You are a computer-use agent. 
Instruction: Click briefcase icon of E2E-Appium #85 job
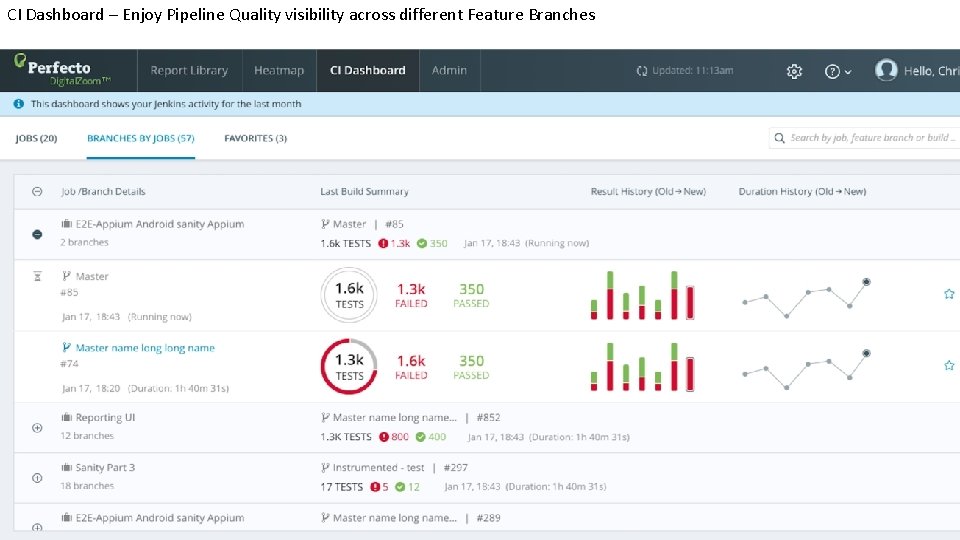tap(66, 223)
